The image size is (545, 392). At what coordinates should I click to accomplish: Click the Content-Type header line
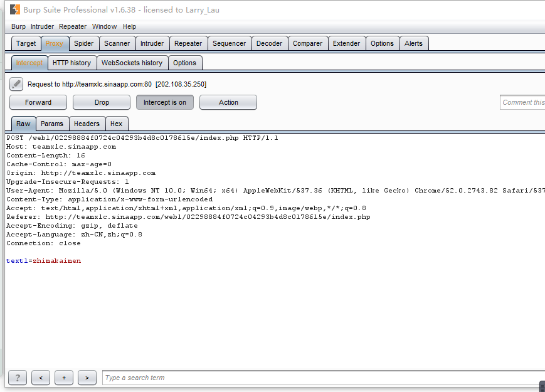110,199
